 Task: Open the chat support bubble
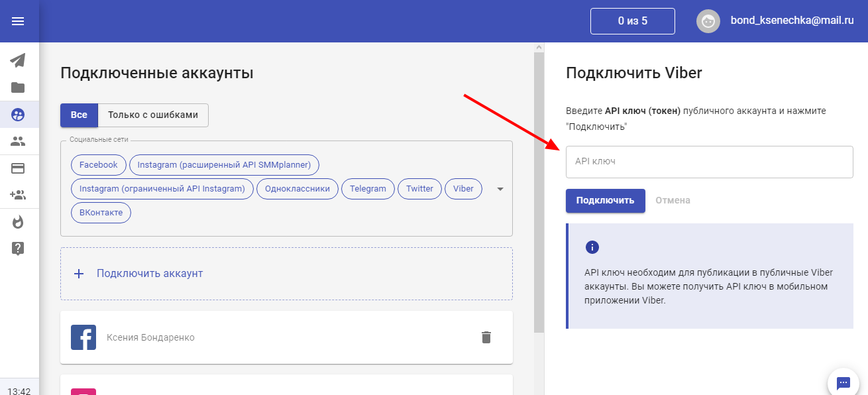(843, 382)
